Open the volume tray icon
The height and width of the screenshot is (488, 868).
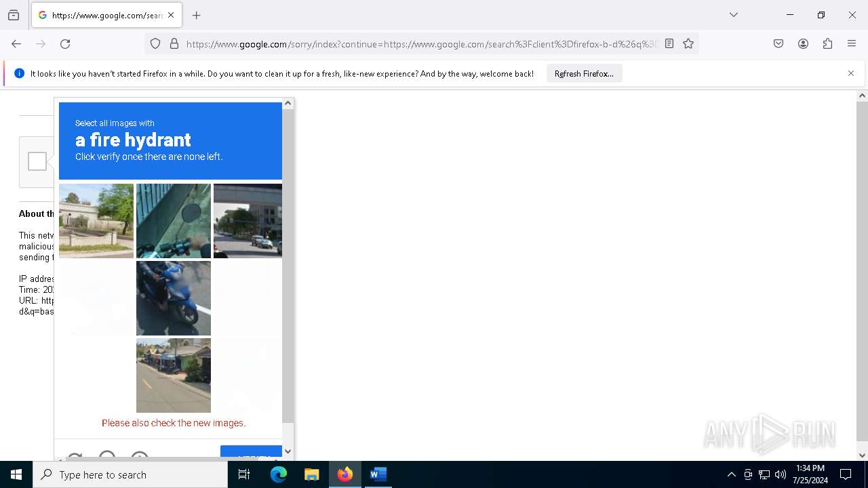(781, 474)
